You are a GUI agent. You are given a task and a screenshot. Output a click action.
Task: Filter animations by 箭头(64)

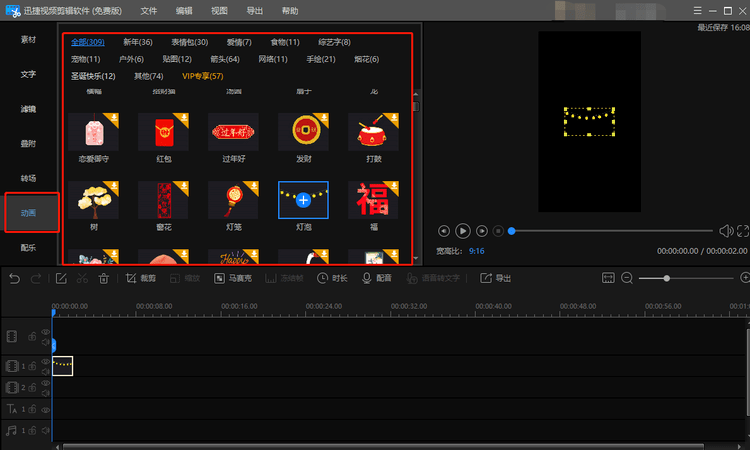coord(225,59)
